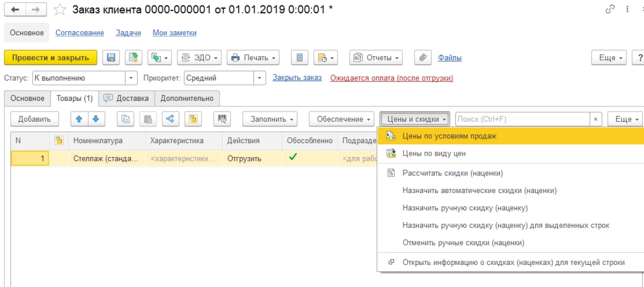Viewport: 644px width, 287px height.
Task: Choose 'Отменить ручные скидки (наценки)'
Action: [463, 242]
